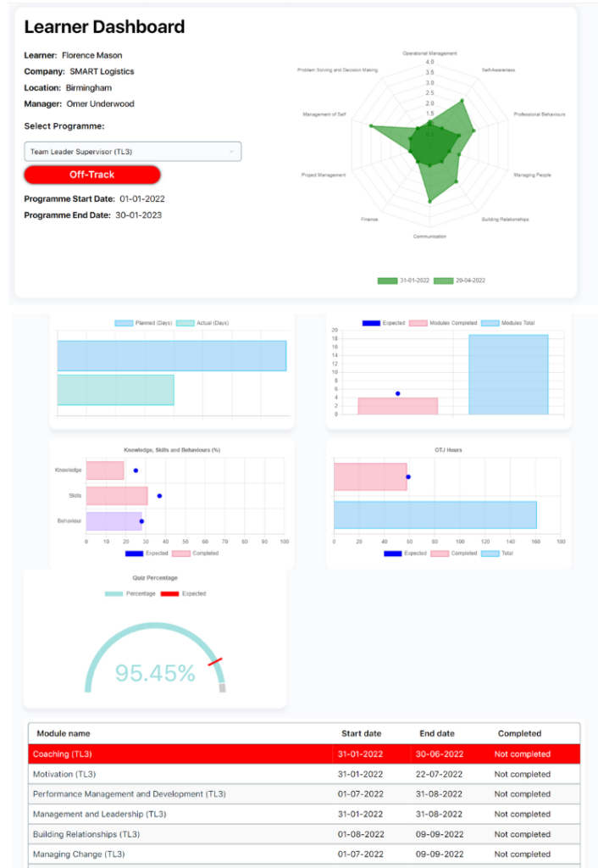Click the blue Expected dot on modules chart
Viewport: 598px width, 868px height.
point(398,393)
